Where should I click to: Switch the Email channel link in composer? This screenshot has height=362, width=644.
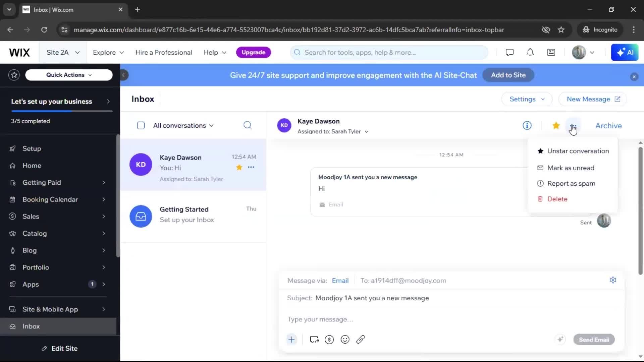pyautogui.click(x=340, y=281)
